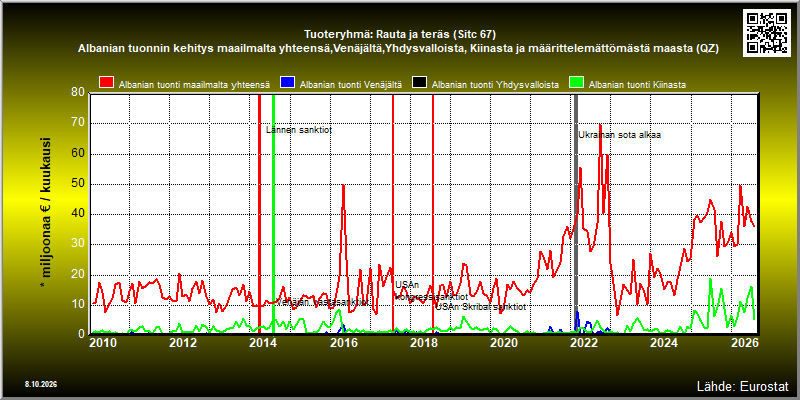
Task: Click the x-axis label 2026
Action: tap(744, 342)
